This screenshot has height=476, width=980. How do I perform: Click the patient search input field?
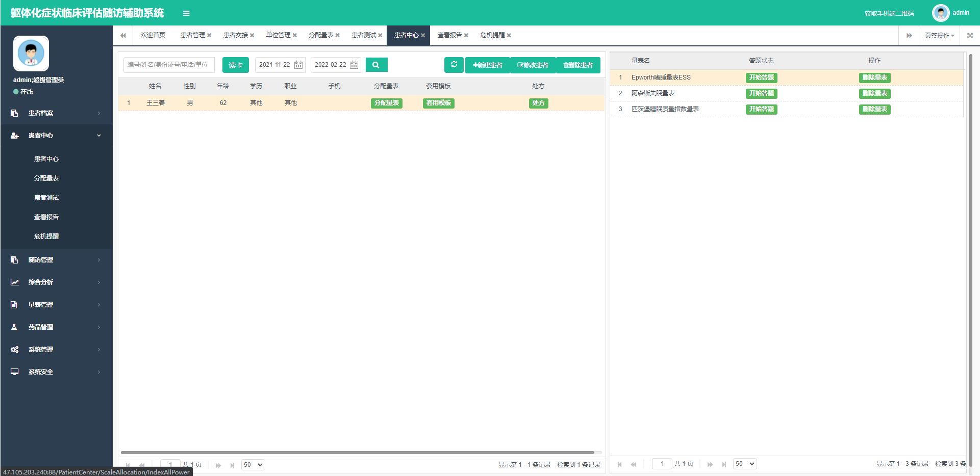tap(168, 65)
